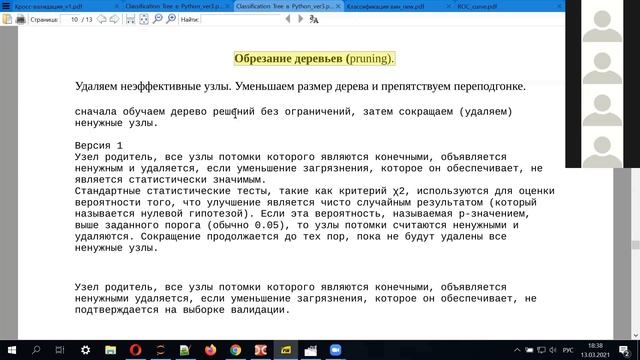Select the Fit Width view icon
This screenshot has width=640, height=360.
click(131, 19)
